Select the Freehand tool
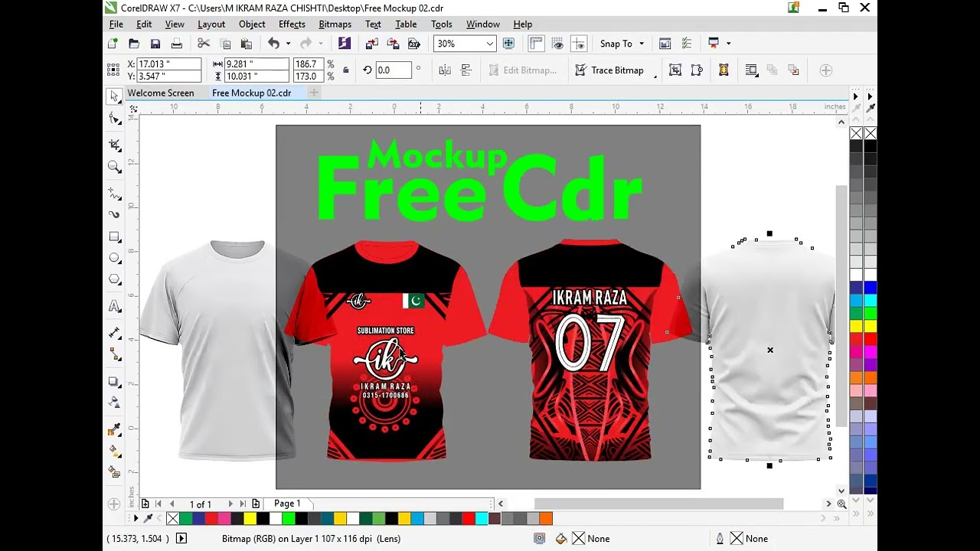 pyautogui.click(x=115, y=193)
